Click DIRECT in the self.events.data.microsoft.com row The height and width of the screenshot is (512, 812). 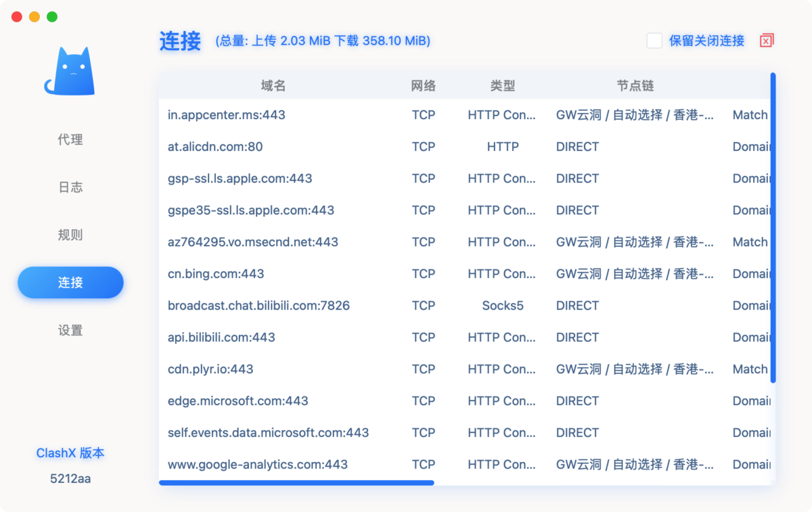577,433
